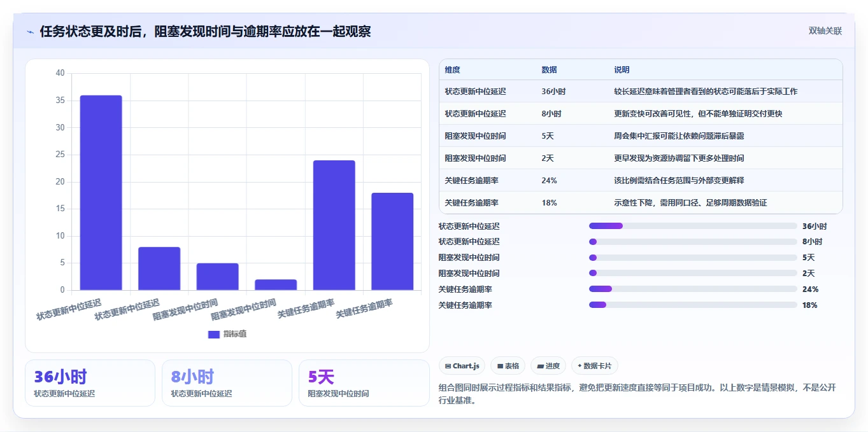Click the 36小时 cell in the table

coord(553,92)
